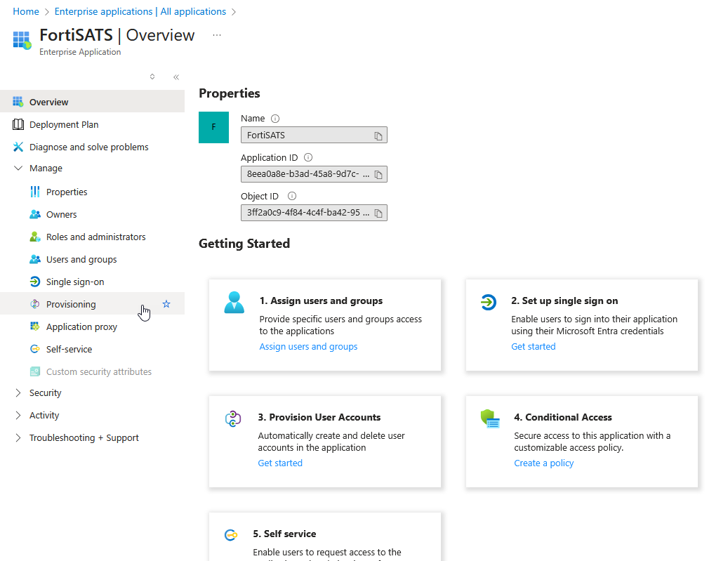Click the Properties bars icon
728x561 pixels.
click(35, 192)
